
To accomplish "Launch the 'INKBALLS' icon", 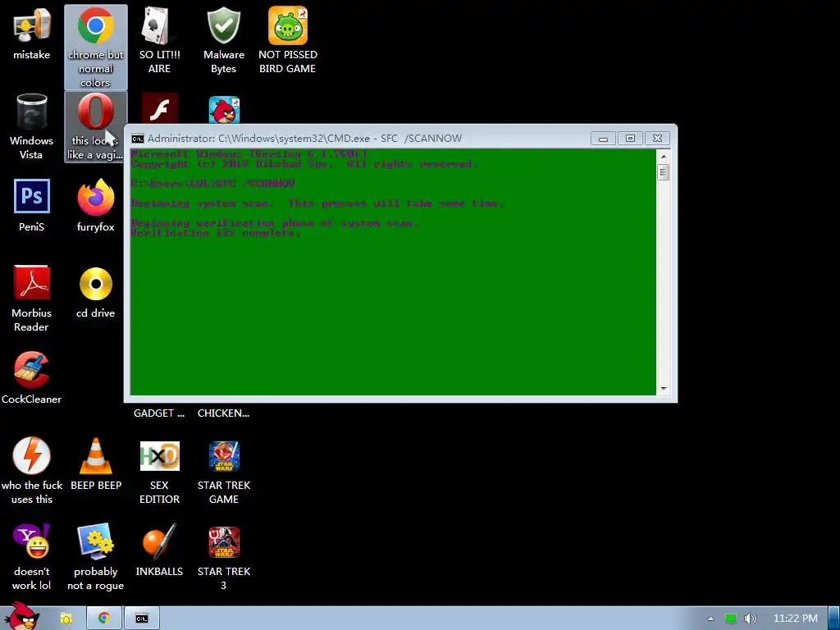I will click(x=160, y=550).
